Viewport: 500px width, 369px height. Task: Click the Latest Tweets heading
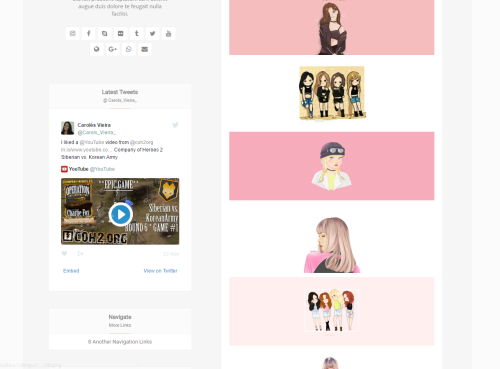tap(120, 92)
